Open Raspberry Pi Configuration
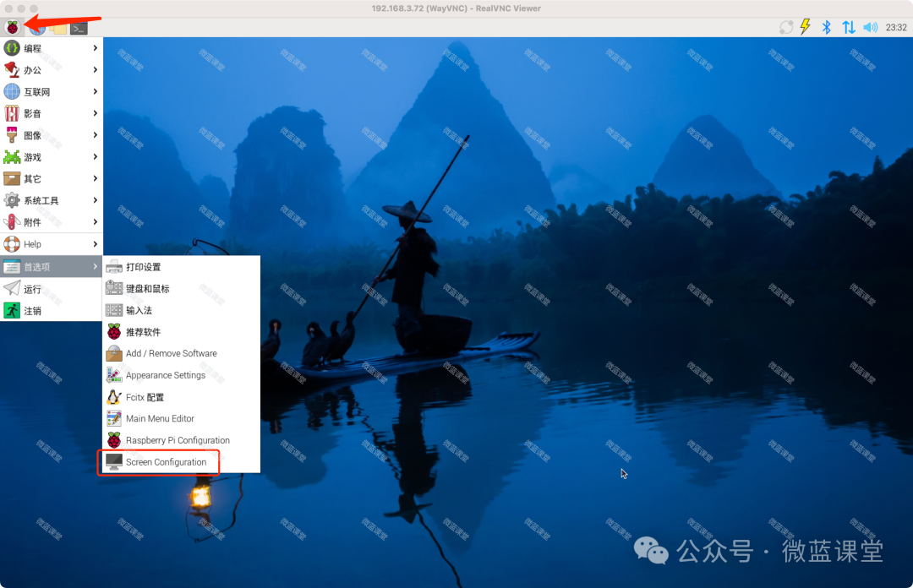 point(182,440)
